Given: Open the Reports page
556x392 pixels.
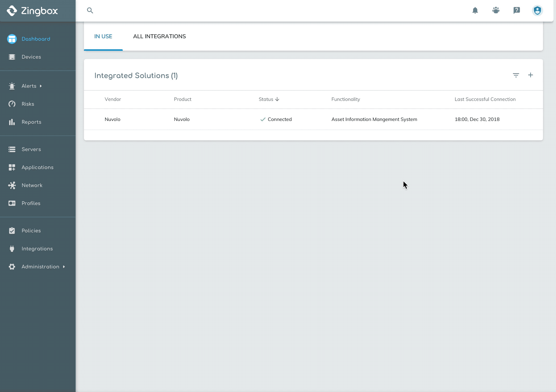Looking at the screenshot, I should [x=31, y=122].
